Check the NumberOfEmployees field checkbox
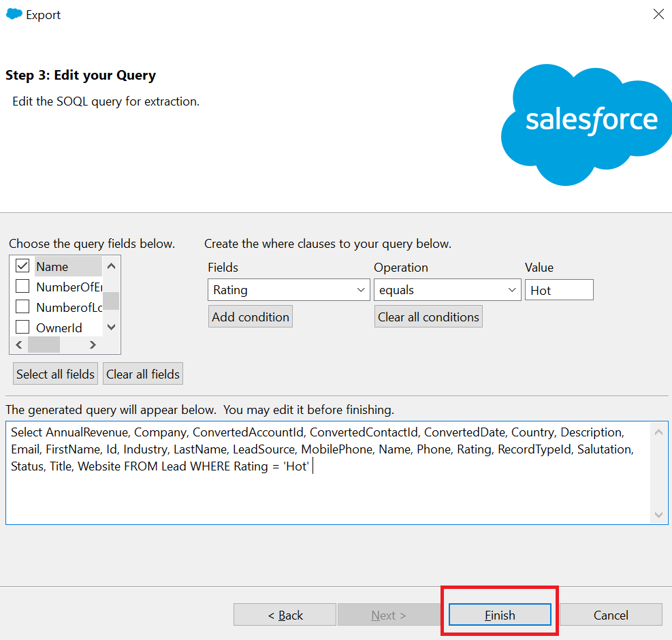The image size is (672, 640). pyautogui.click(x=22, y=287)
